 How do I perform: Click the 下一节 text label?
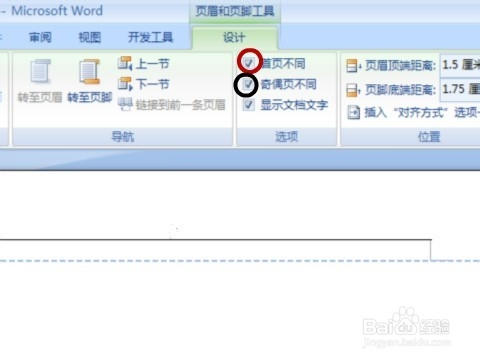153,84
